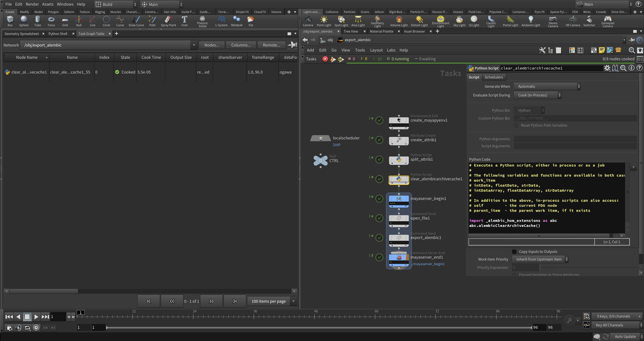The image size is (644, 341).
Task: Play the timeline forward
Action: tap(36, 317)
